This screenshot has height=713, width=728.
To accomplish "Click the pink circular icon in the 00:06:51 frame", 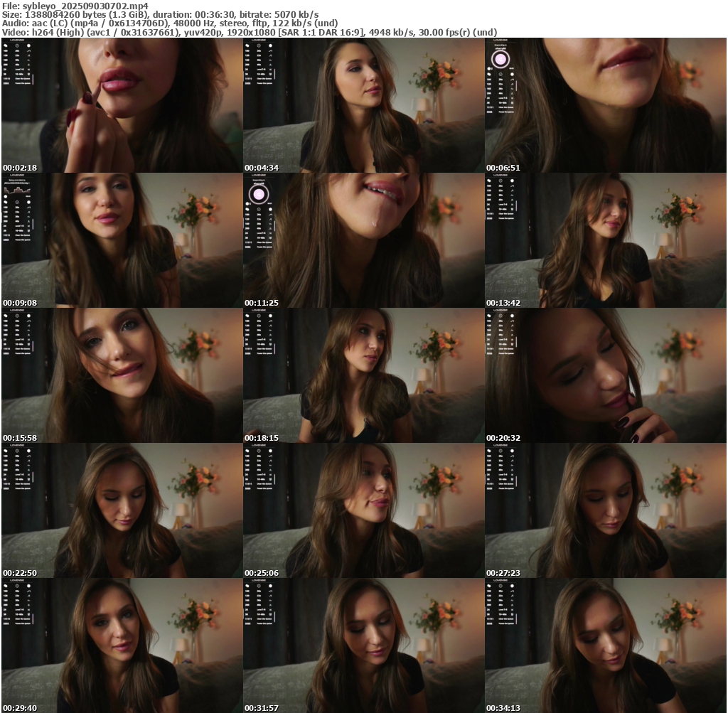I will tap(500, 59).
